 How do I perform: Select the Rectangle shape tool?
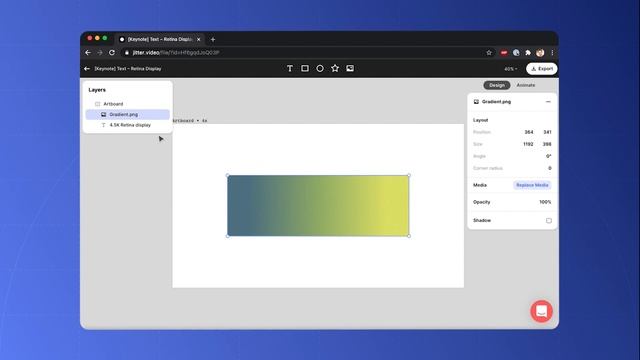[x=305, y=69]
